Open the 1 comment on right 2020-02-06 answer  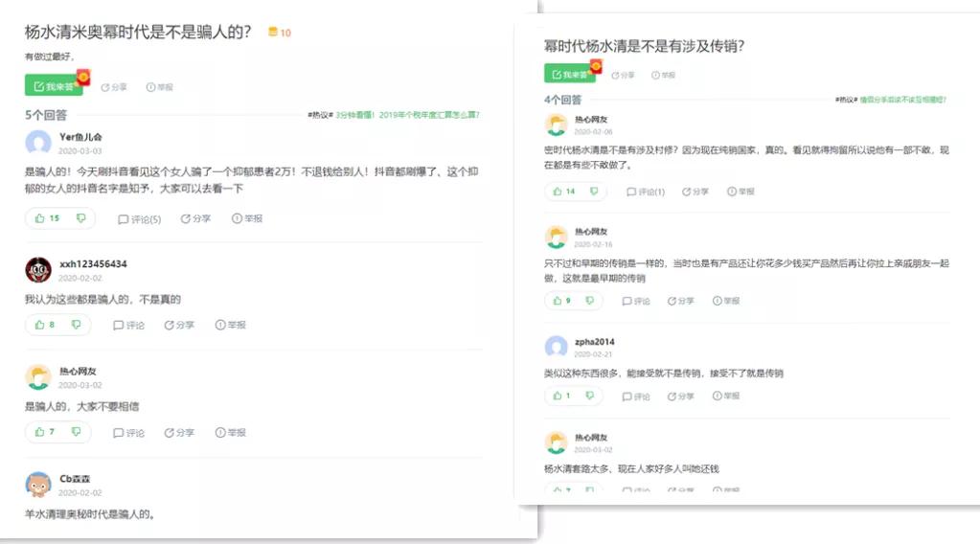(x=646, y=192)
